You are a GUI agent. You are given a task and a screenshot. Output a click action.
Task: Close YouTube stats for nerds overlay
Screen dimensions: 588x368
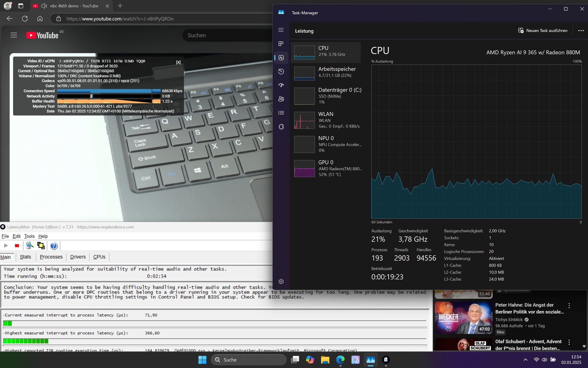click(x=178, y=62)
